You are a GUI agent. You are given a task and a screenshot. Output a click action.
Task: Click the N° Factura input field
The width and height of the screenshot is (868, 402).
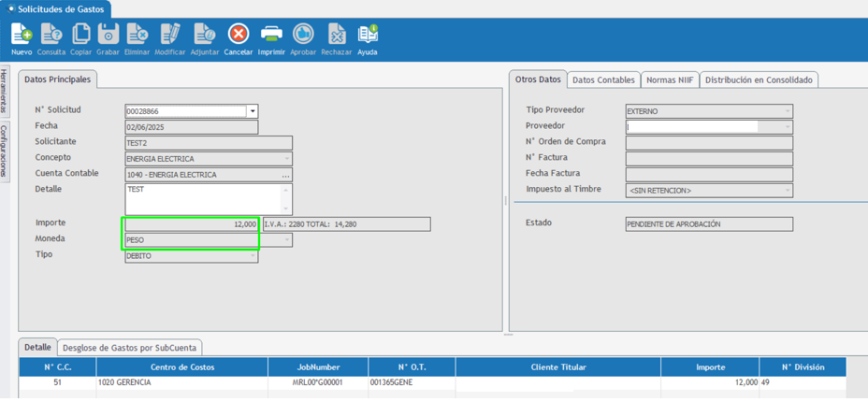point(708,159)
